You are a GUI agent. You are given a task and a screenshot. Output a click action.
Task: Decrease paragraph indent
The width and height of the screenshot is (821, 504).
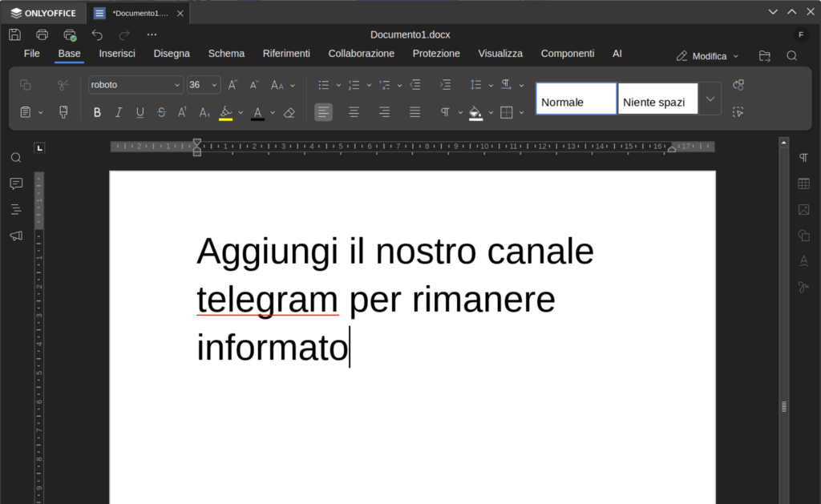[415, 85]
